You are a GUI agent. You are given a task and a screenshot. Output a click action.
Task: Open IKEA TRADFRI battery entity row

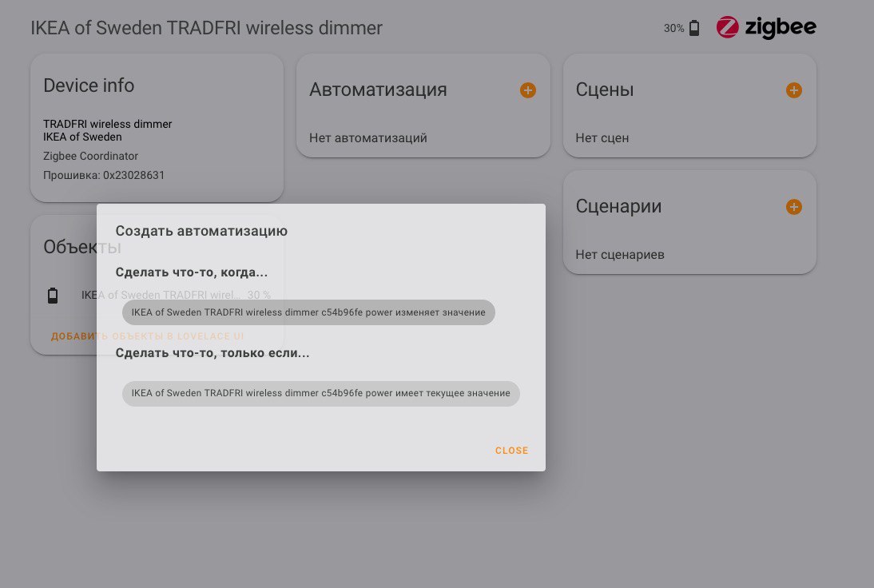(157, 296)
